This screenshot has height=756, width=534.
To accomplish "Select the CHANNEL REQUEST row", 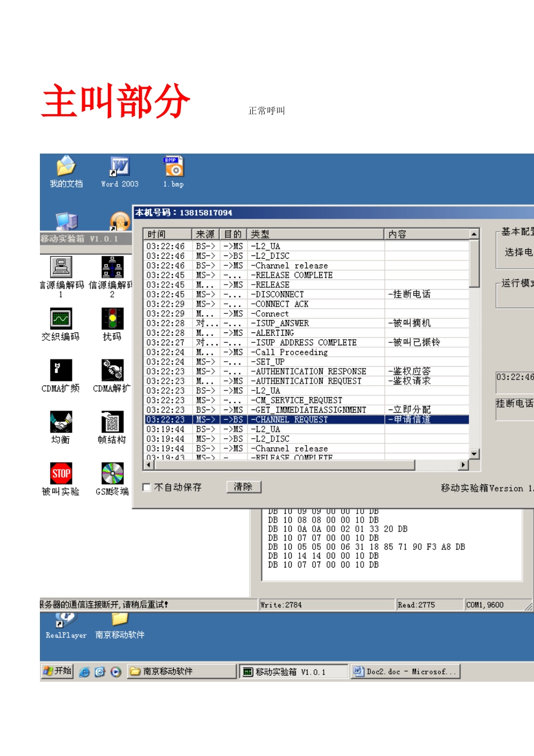I will pos(307,420).
